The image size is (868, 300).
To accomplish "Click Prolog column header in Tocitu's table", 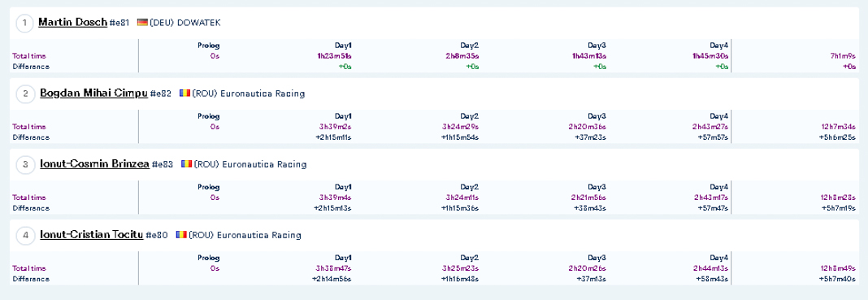I will point(209,258).
